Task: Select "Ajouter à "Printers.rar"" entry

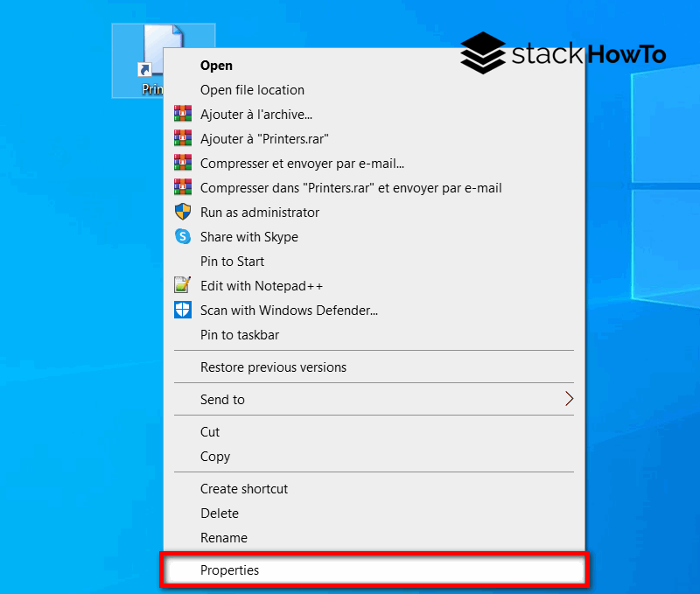Action: coord(267,137)
